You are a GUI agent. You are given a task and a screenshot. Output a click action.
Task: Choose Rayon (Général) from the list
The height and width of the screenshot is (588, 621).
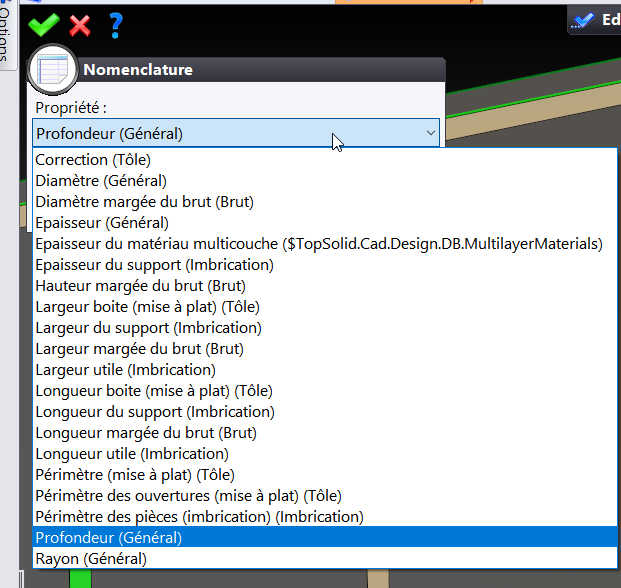click(x=325, y=559)
